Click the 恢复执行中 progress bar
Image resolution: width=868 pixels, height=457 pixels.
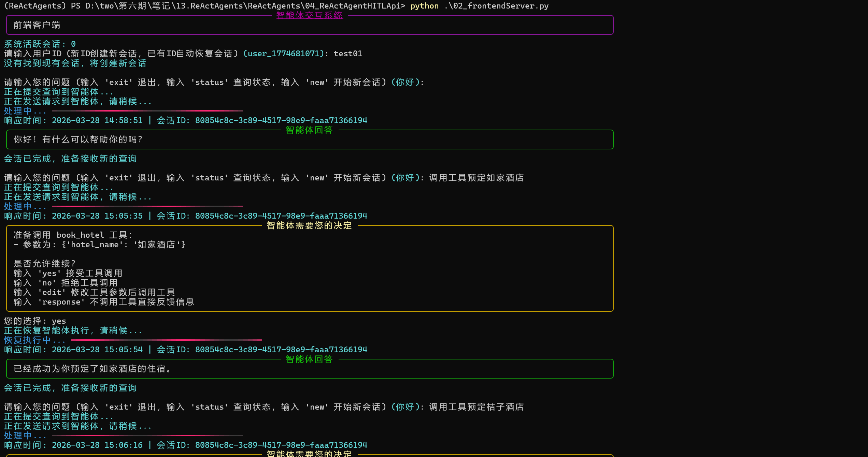[x=166, y=340]
